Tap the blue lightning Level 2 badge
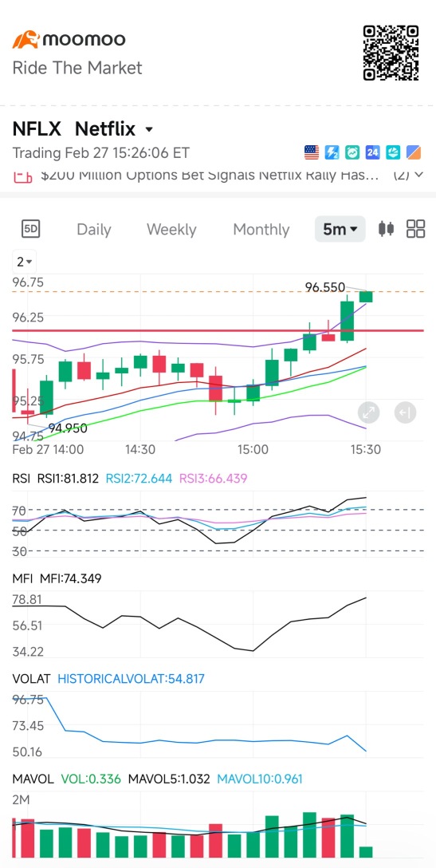436x868 pixels. (332, 152)
